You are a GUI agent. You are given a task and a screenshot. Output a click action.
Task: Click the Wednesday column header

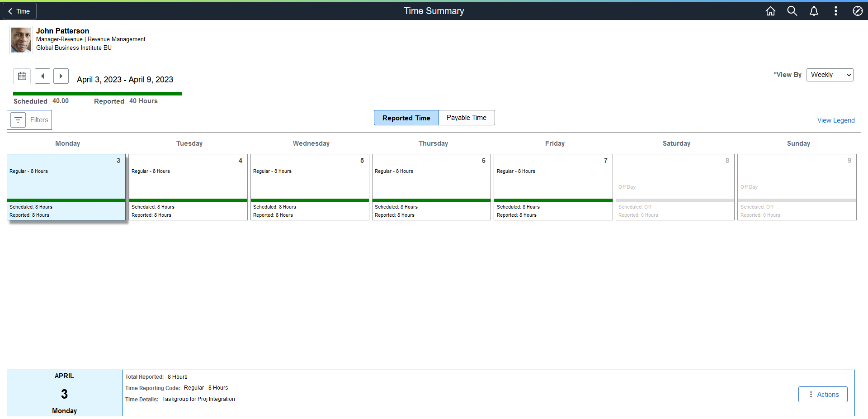click(x=311, y=143)
